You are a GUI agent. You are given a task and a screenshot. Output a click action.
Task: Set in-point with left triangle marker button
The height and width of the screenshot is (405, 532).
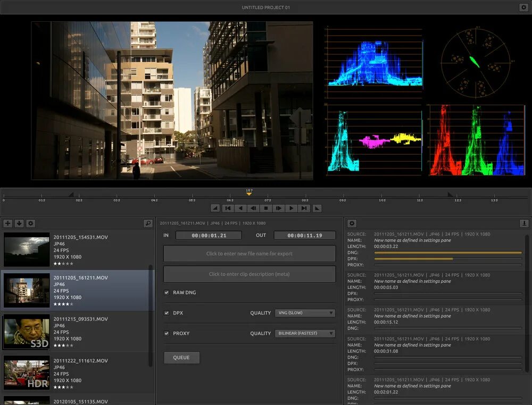click(215, 208)
